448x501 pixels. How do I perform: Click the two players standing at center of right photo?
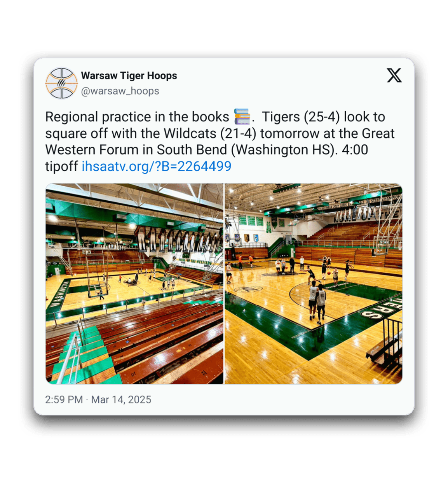(317, 302)
